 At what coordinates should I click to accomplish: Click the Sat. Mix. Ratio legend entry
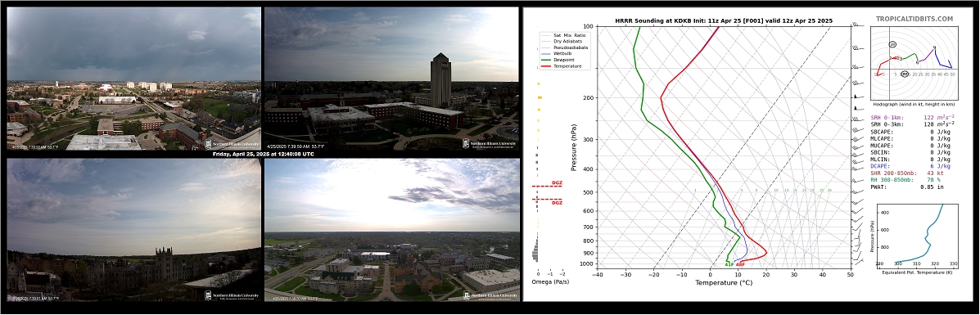tap(562, 35)
